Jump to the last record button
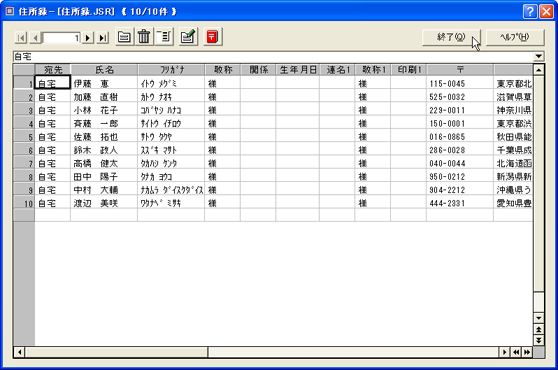The height and width of the screenshot is (370, 558). point(103,37)
